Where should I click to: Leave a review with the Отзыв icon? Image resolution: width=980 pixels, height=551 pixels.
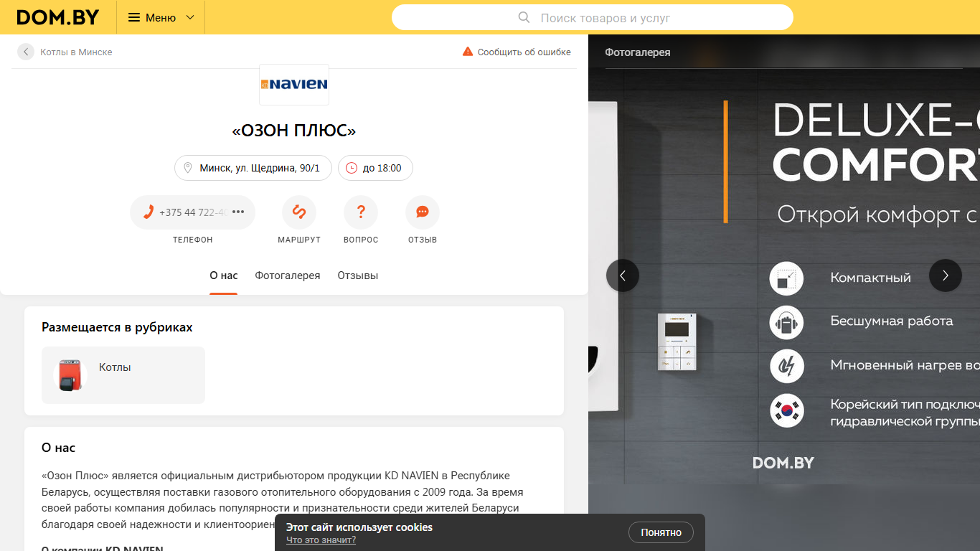(423, 212)
